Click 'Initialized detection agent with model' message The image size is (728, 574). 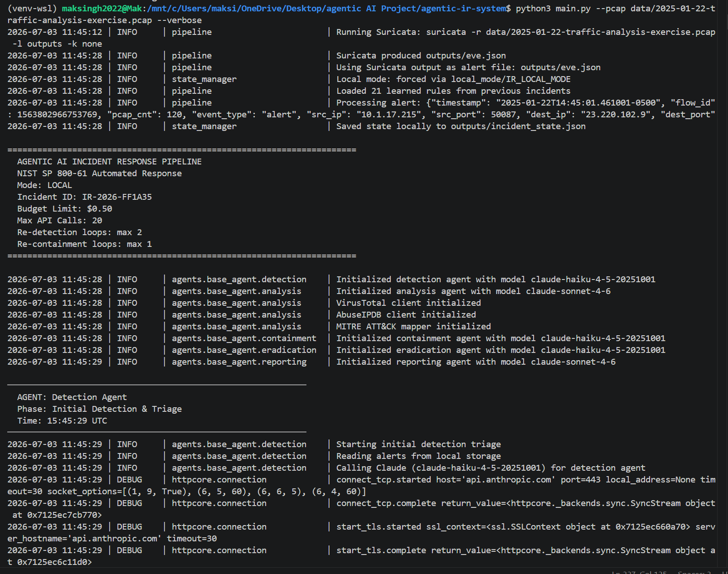(496, 280)
